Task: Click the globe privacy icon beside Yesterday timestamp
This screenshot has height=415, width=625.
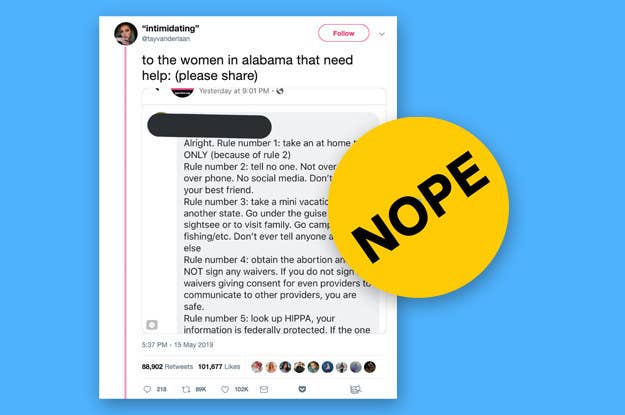Action: tap(280, 91)
